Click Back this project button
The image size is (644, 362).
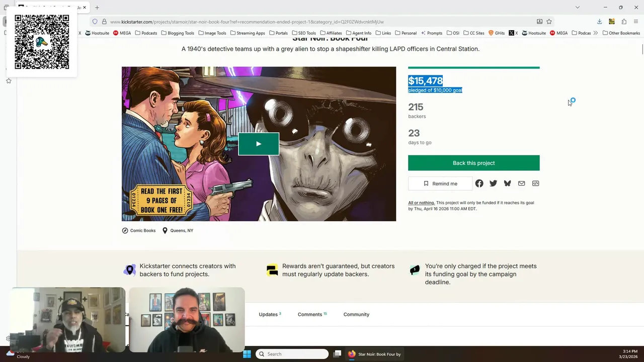pyautogui.click(x=473, y=163)
